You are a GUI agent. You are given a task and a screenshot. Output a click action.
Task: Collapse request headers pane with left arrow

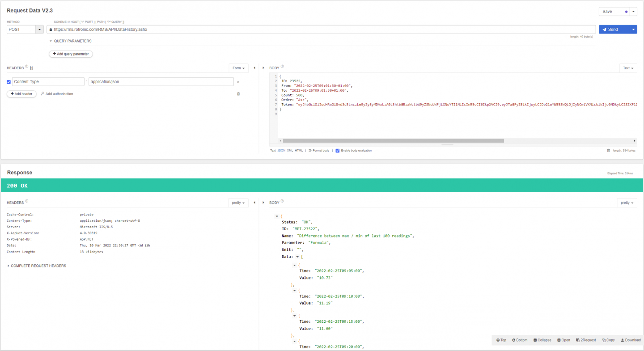(254, 68)
